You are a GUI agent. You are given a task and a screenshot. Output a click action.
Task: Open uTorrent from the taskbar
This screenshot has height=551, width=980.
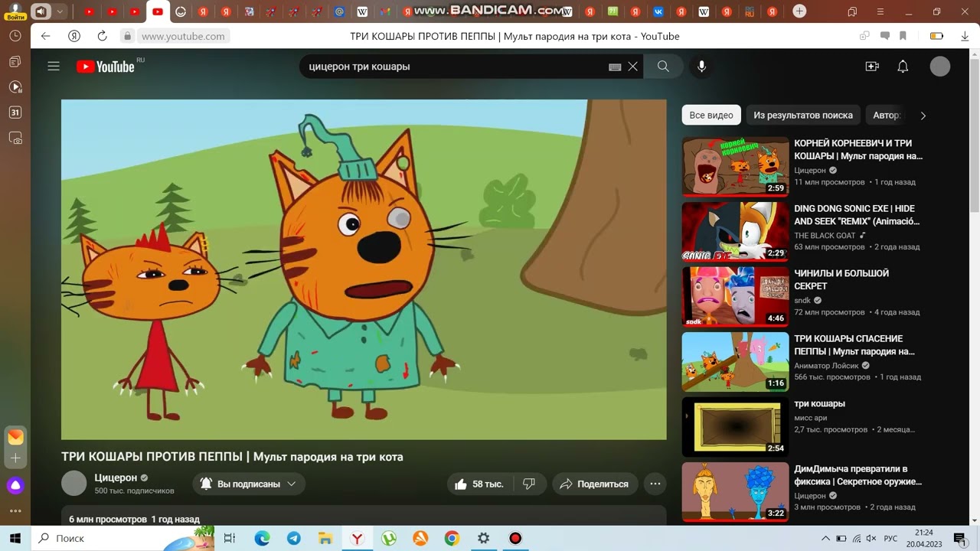click(389, 538)
